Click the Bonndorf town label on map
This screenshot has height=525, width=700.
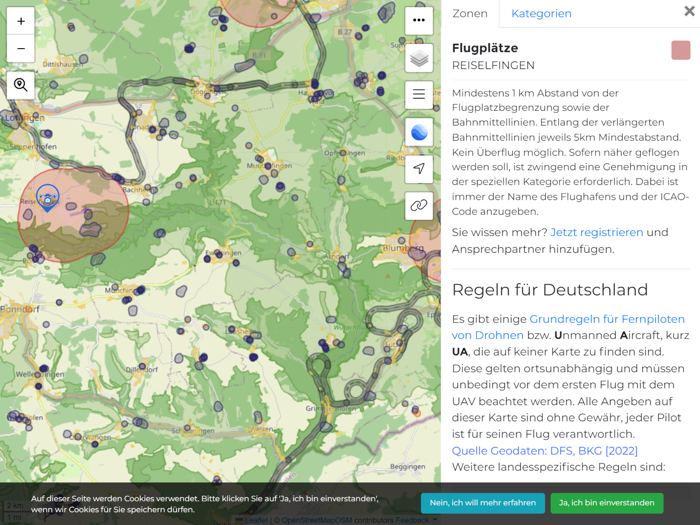(20, 309)
